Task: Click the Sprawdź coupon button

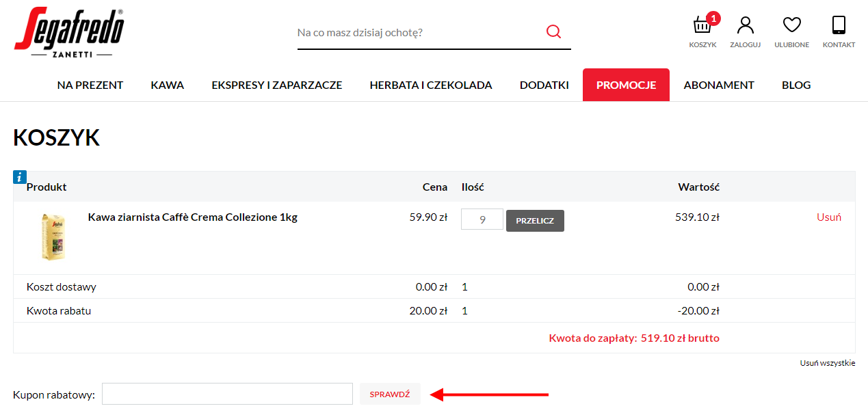Action: pyautogui.click(x=390, y=394)
